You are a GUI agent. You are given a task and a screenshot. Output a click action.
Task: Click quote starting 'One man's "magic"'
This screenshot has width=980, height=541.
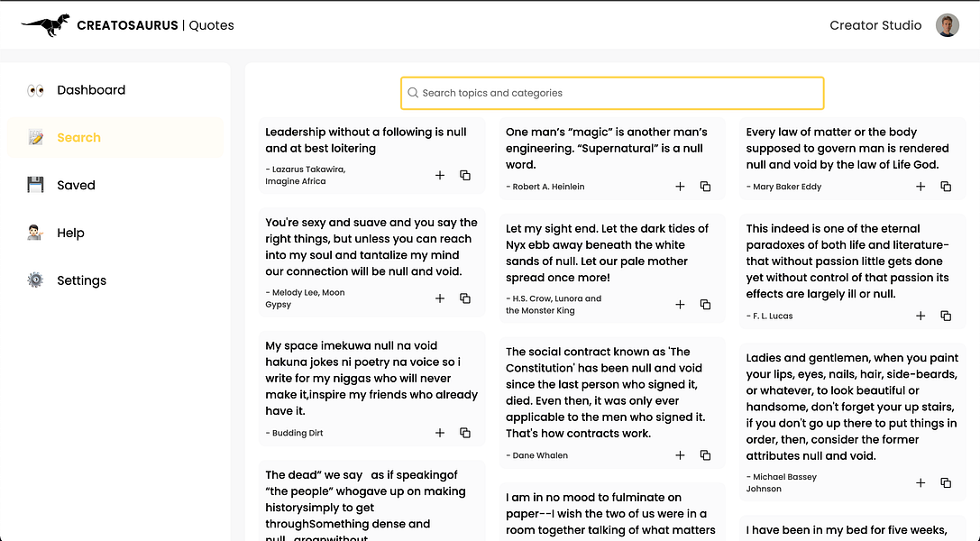click(606, 148)
